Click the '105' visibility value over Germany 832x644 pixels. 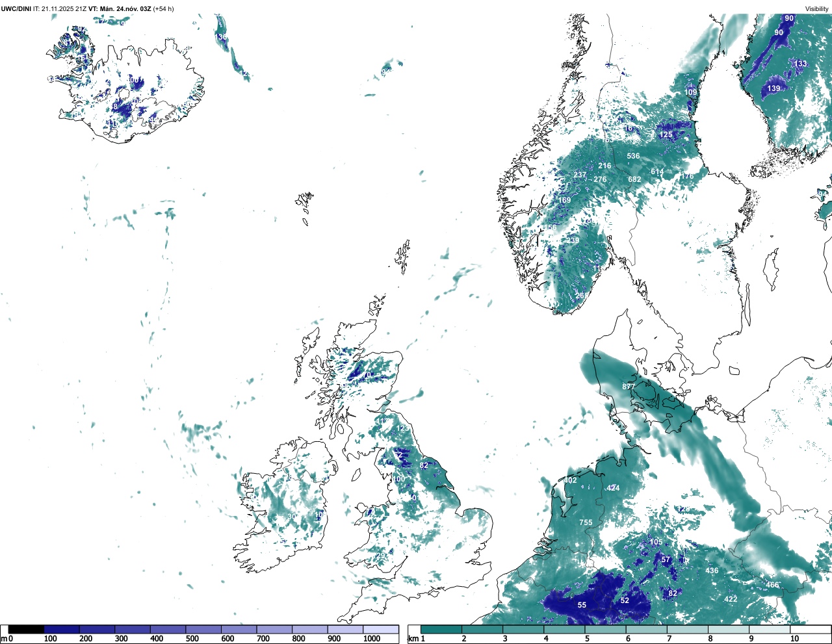pos(656,542)
